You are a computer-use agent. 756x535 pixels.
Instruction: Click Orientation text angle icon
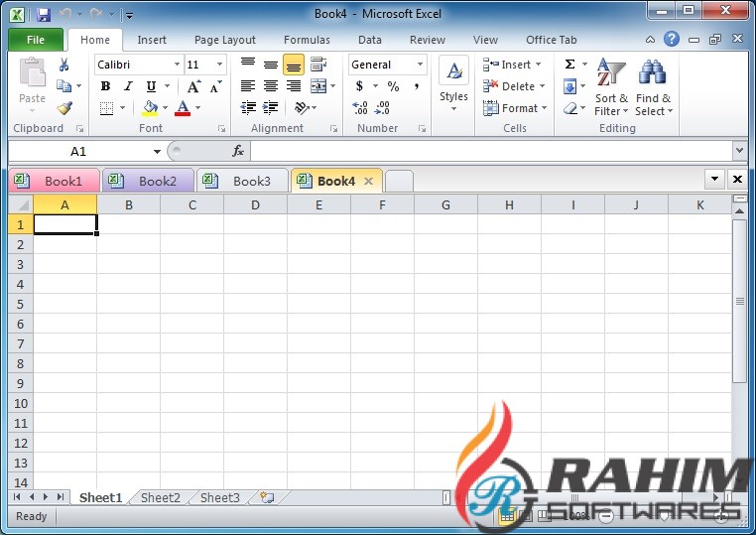click(302, 107)
